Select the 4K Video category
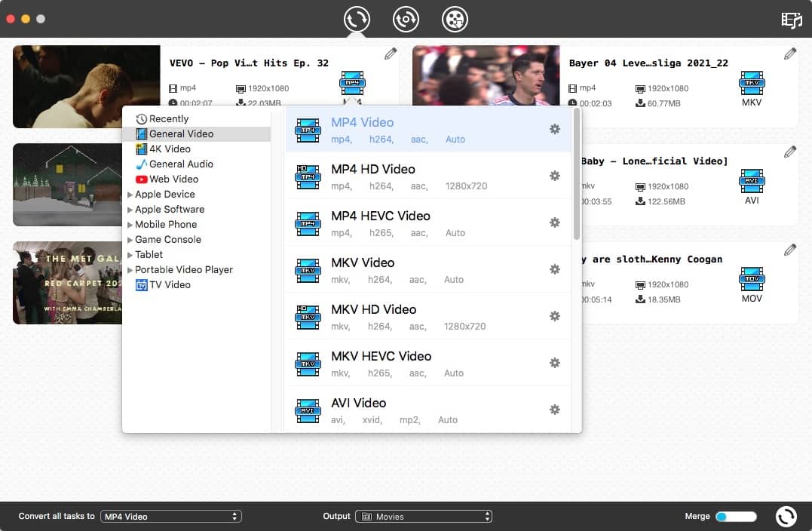Screen dimensions: 812x531 (169, 149)
